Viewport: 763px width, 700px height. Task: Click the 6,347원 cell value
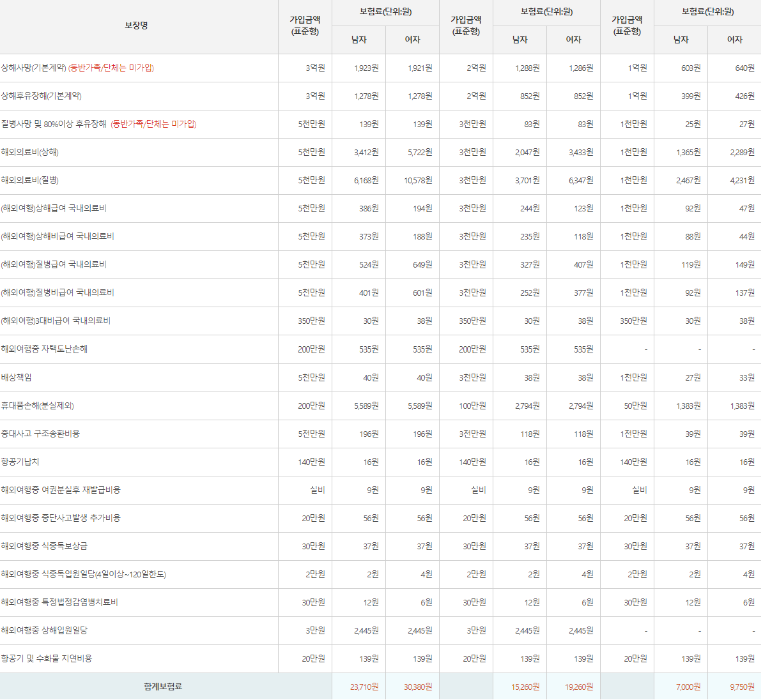coord(580,181)
